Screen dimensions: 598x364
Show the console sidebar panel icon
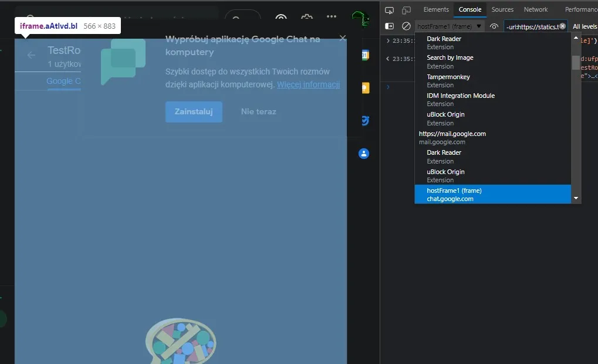tap(390, 26)
